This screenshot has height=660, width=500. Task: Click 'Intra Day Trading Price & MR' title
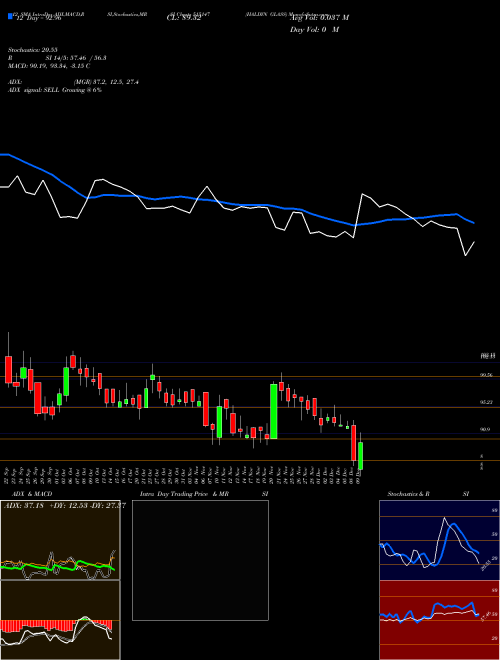[184, 494]
